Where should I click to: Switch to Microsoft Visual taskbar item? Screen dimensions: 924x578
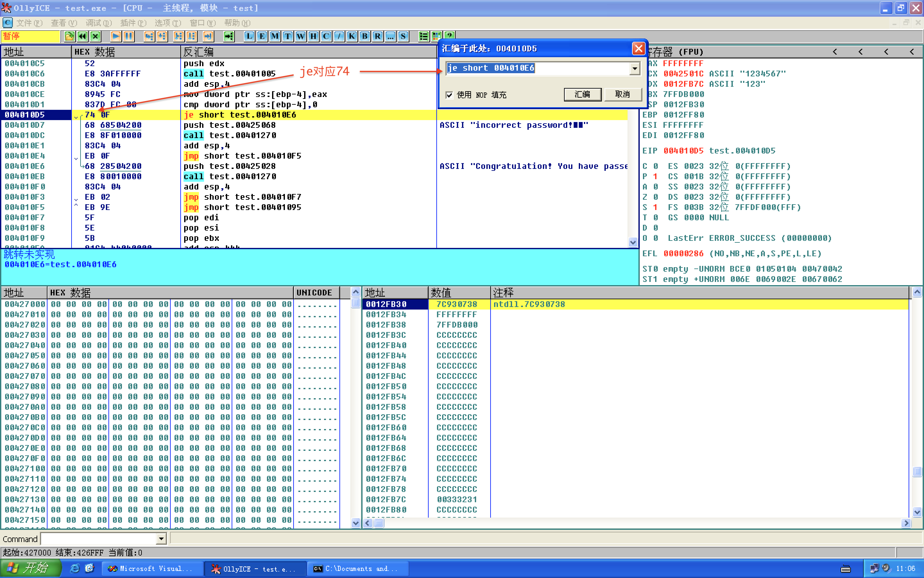click(x=152, y=568)
